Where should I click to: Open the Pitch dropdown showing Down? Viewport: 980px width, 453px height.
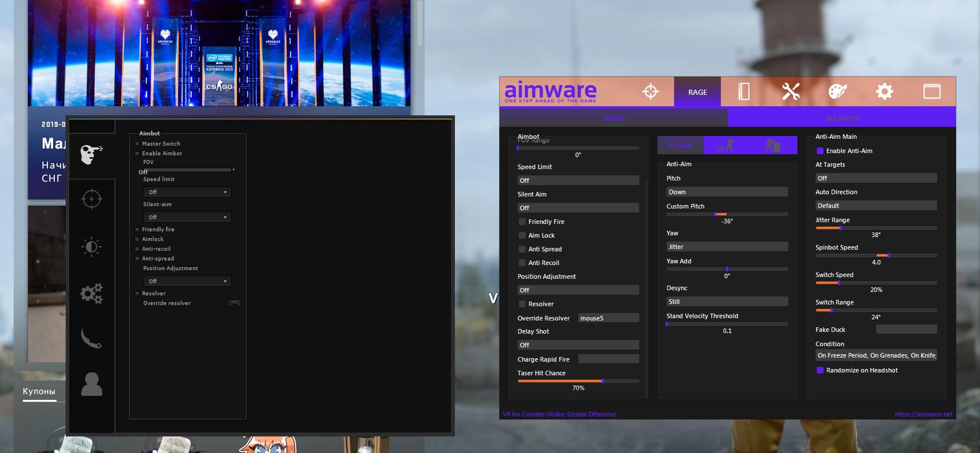click(727, 192)
